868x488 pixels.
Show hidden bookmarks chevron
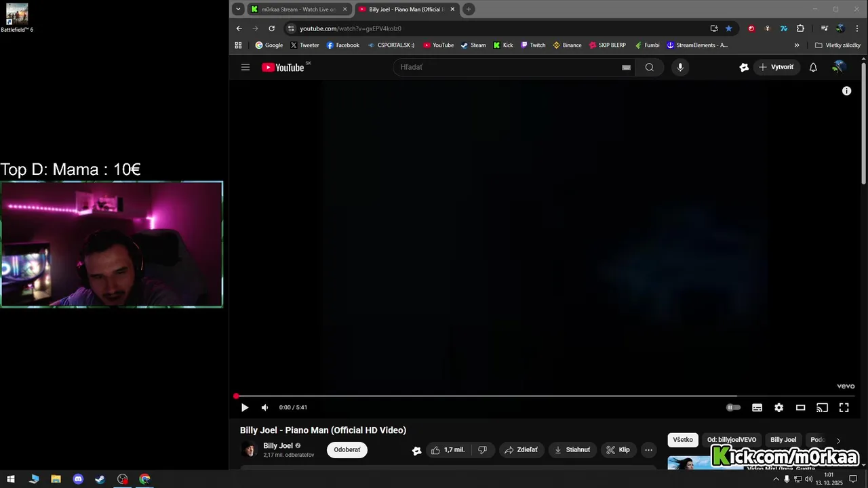[797, 45]
